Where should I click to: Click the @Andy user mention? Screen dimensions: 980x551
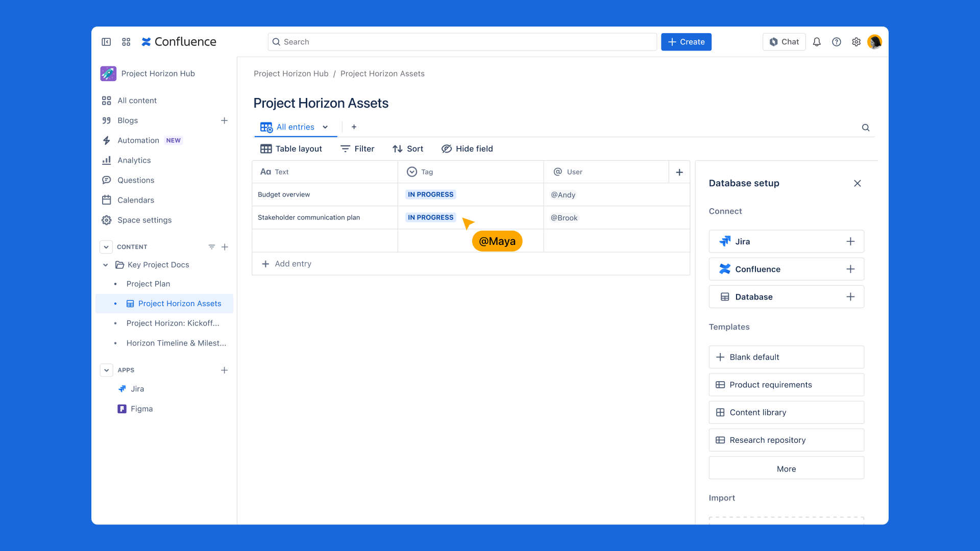(x=563, y=195)
